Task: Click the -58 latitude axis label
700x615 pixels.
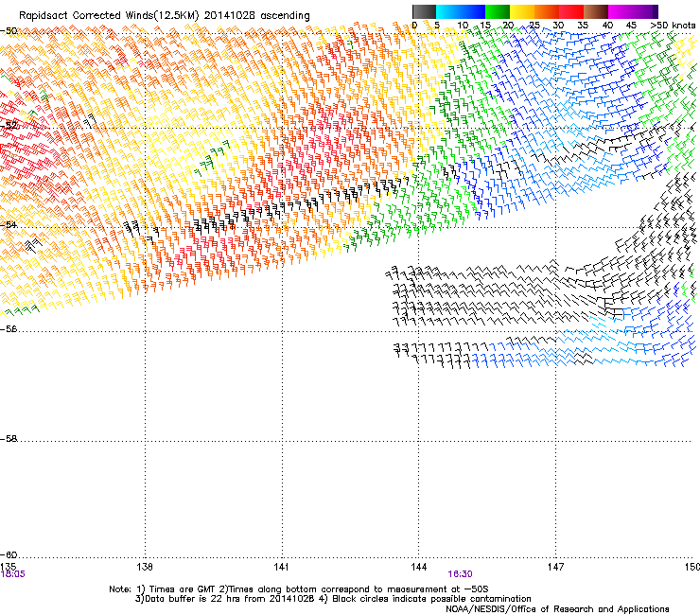Action: click(x=9, y=439)
